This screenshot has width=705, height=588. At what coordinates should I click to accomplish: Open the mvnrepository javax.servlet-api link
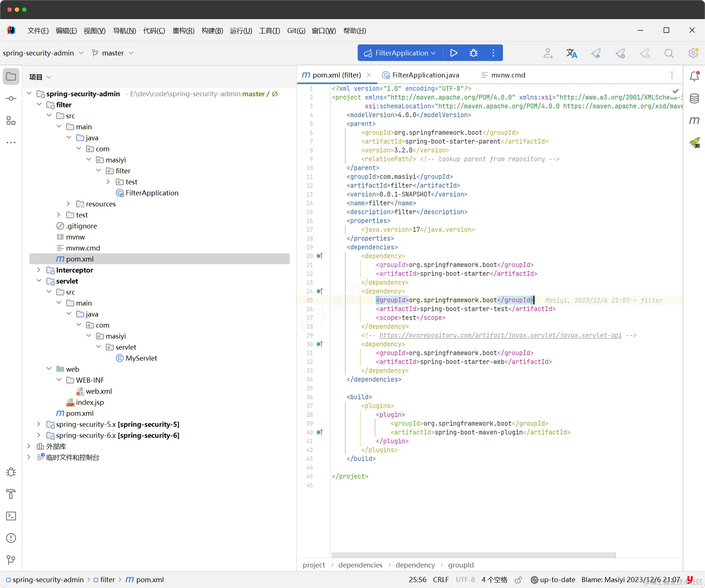[x=500, y=335]
